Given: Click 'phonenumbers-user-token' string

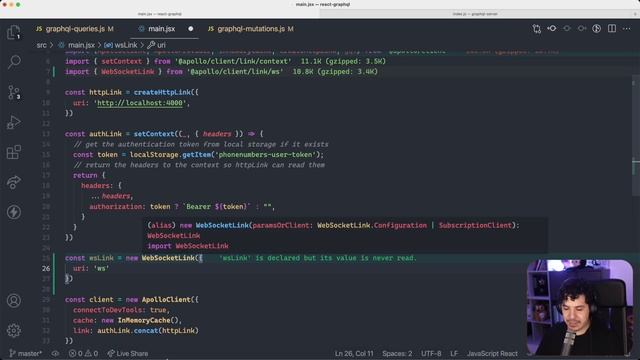Looking at the screenshot, I should [x=265, y=155].
